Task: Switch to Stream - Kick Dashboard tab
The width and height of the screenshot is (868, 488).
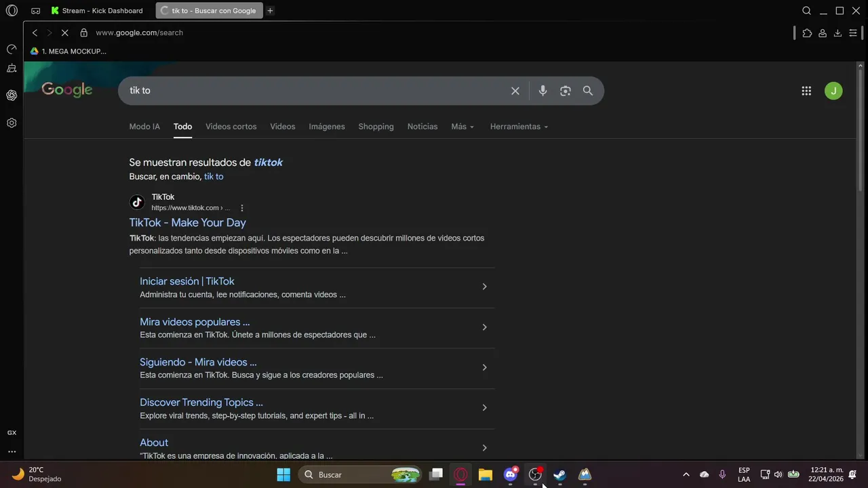Action: pyautogui.click(x=97, y=11)
